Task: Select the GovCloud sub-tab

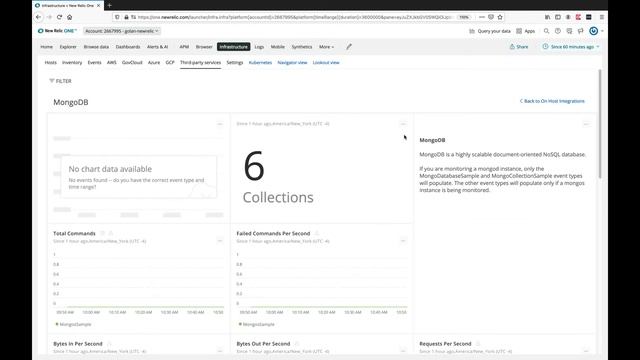Action: click(132, 62)
